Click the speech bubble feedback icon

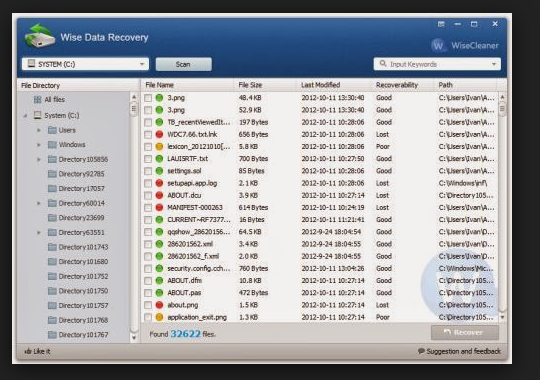coord(421,351)
